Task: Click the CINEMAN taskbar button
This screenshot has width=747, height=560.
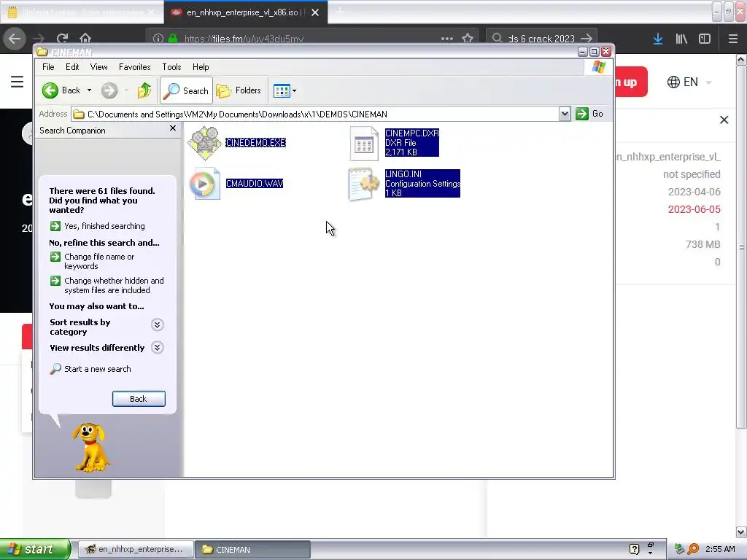Action: pyautogui.click(x=252, y=550)
